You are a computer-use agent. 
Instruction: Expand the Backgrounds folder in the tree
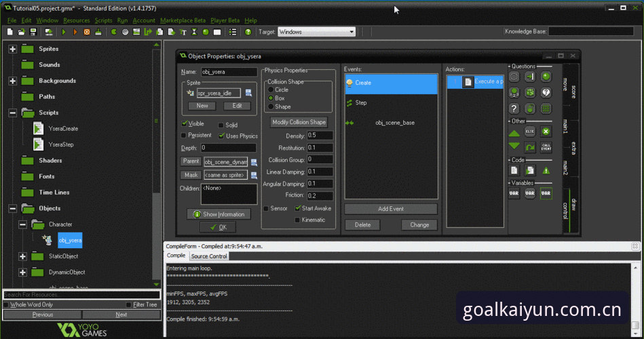pyautogui.click(x=13, y=81)
